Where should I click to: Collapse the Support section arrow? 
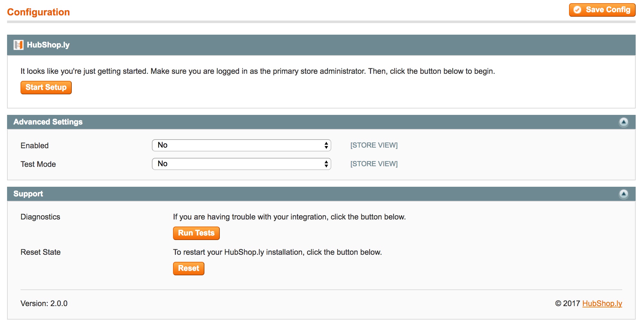click(623, 194)
